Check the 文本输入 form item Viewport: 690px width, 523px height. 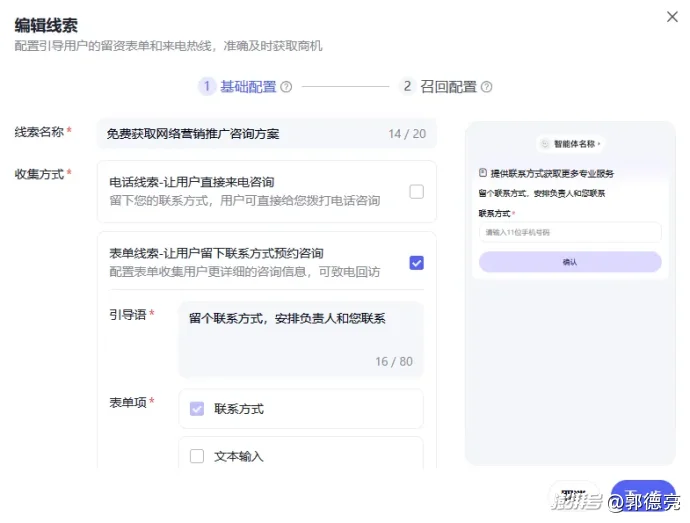point(197,456)
